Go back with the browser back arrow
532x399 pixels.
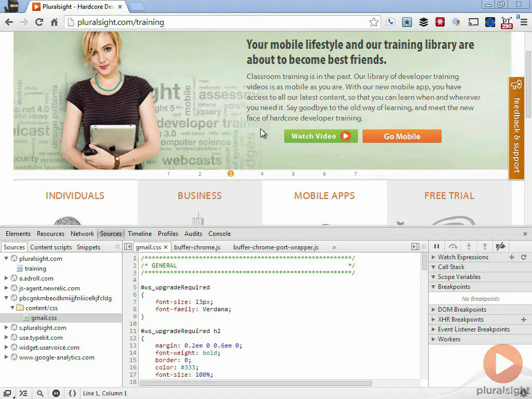click(x=9, y=22)
